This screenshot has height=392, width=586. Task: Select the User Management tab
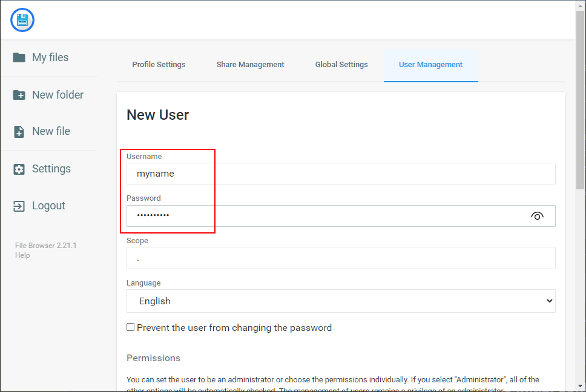click(x=430, y=65)
